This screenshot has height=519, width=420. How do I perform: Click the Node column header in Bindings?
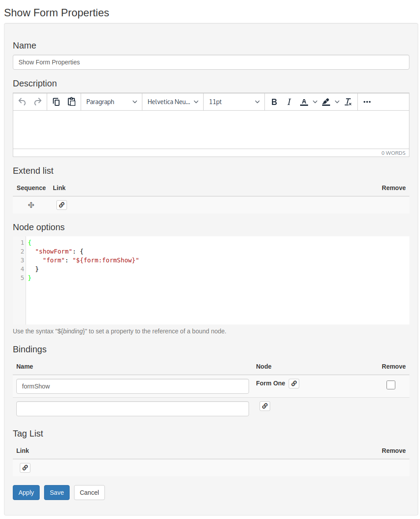[x=264, y=366]
